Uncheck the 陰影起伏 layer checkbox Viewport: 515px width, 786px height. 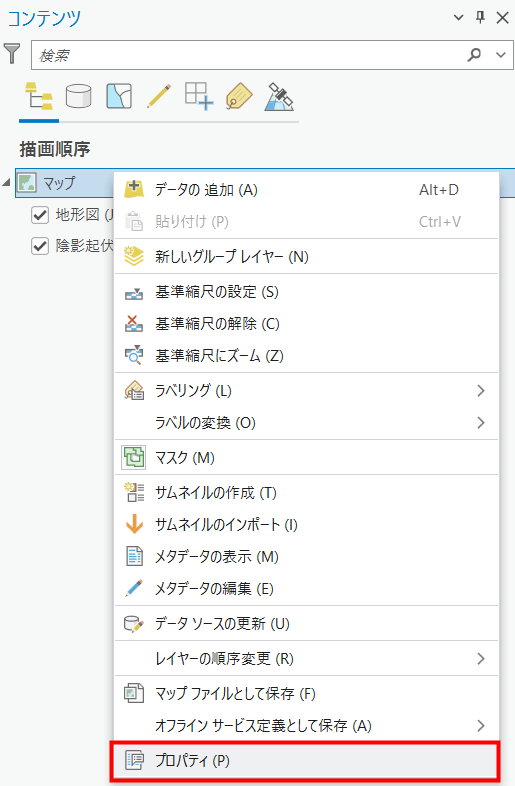[x=40, y=246]
